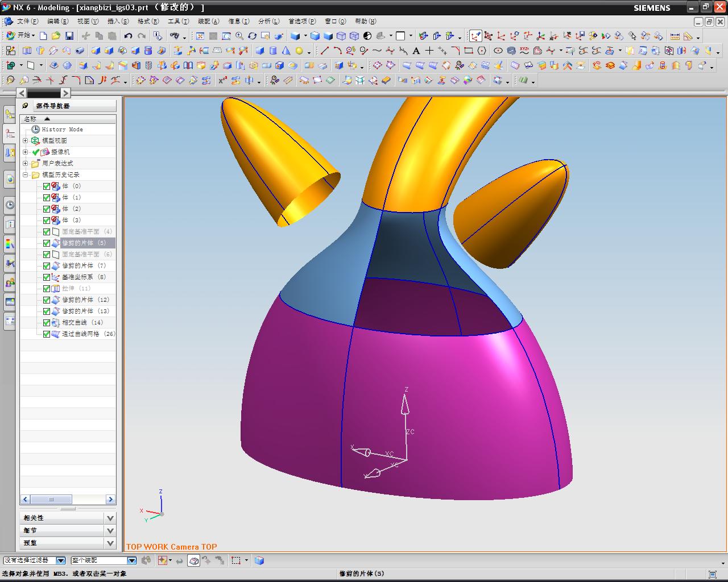Click the binoculars find icon
728x582 pixels.
(175, 36)
